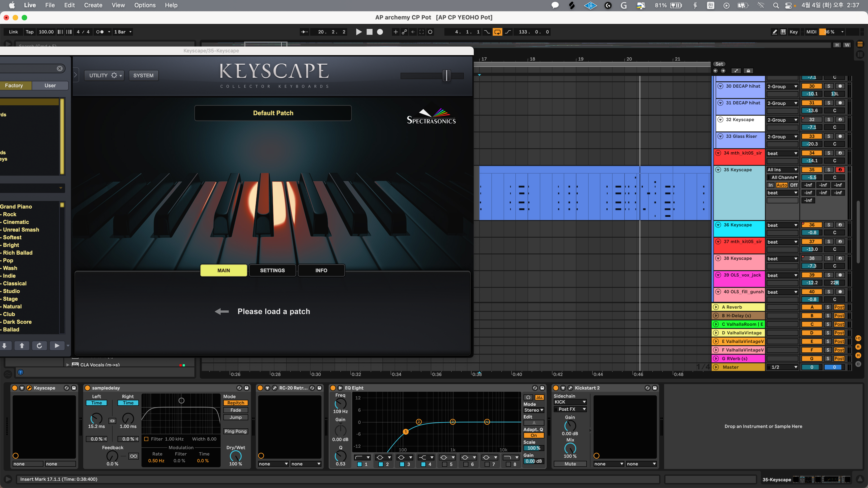Screen dimensions: 868x488
Task: Click the Tap tempo button
Action: pos(30,32)
